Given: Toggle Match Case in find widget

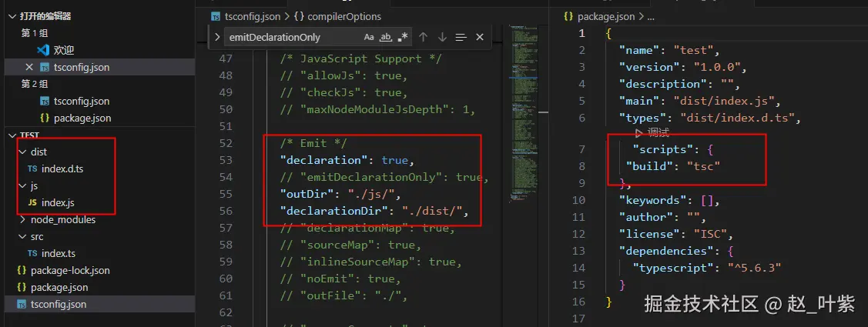Looking at the screenshot, I should pyautogui.click(x=369, y=37).
